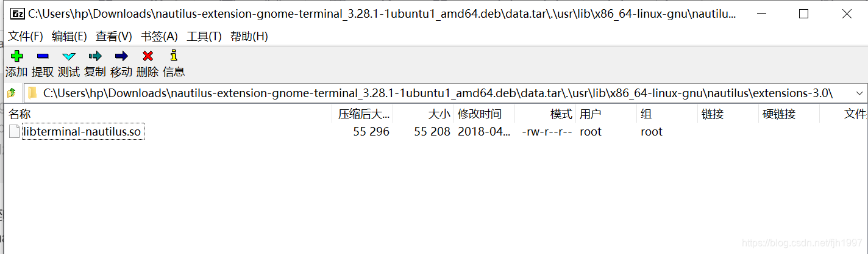Open the 工具(T) tools menu
868x254 pixels.
pos(204,37)
